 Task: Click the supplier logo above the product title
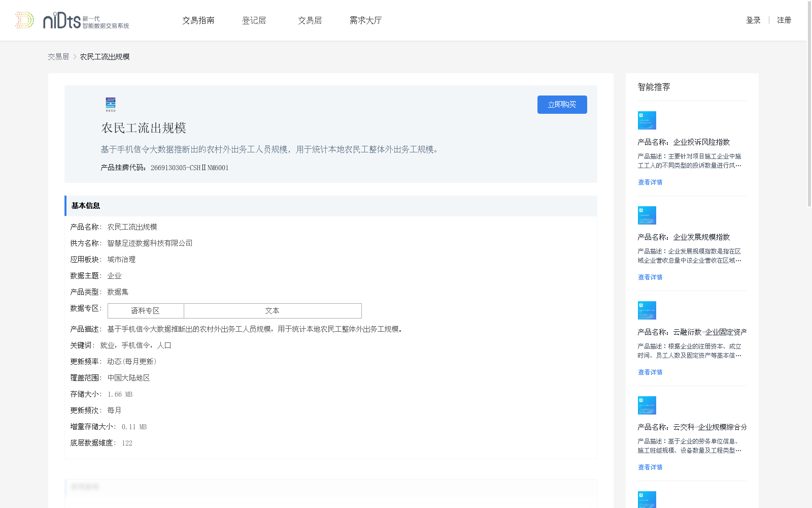[111, 104]
